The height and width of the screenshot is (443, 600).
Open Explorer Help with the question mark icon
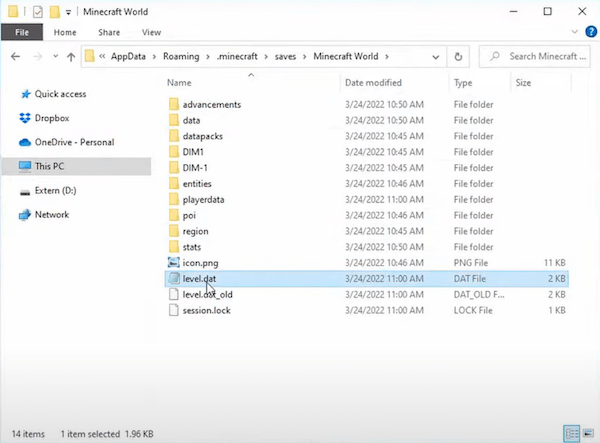click(x=591, y=32)
